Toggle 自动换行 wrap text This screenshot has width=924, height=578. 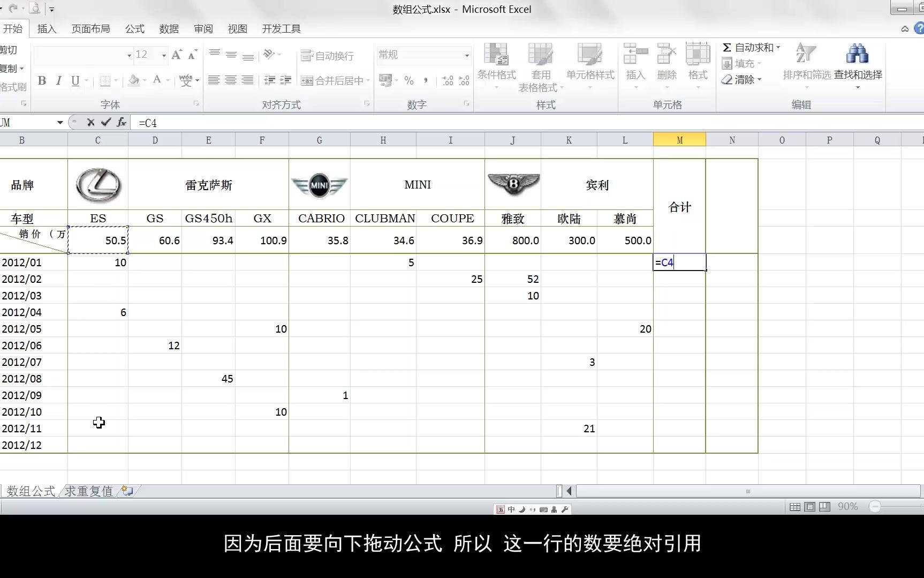click(x=327, y=55)
